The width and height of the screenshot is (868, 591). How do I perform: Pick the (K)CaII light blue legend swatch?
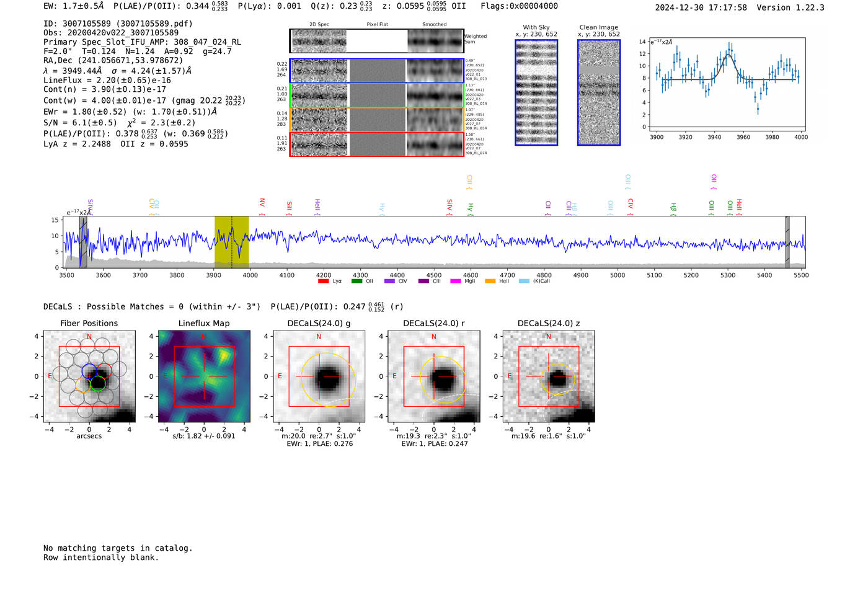tap(524, 281)
